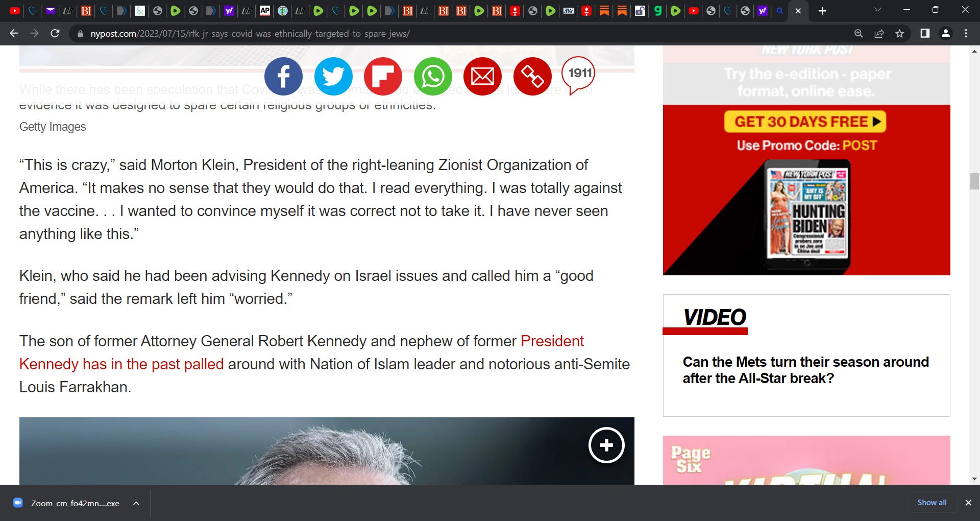The height and width of the screenshot is (521, 980).
Task: Click the GET 30 DAYS FREE button
Action: [805, 122]
